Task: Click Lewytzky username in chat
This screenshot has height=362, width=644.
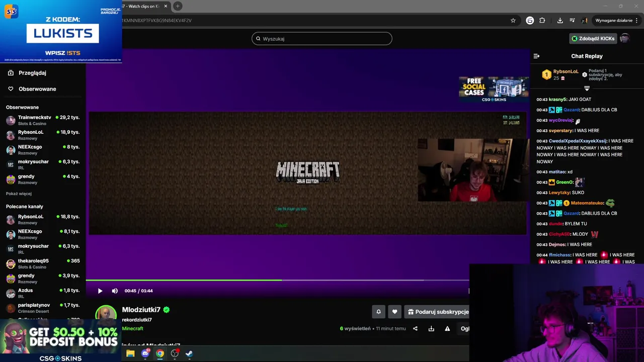Action: click(559, 193)
